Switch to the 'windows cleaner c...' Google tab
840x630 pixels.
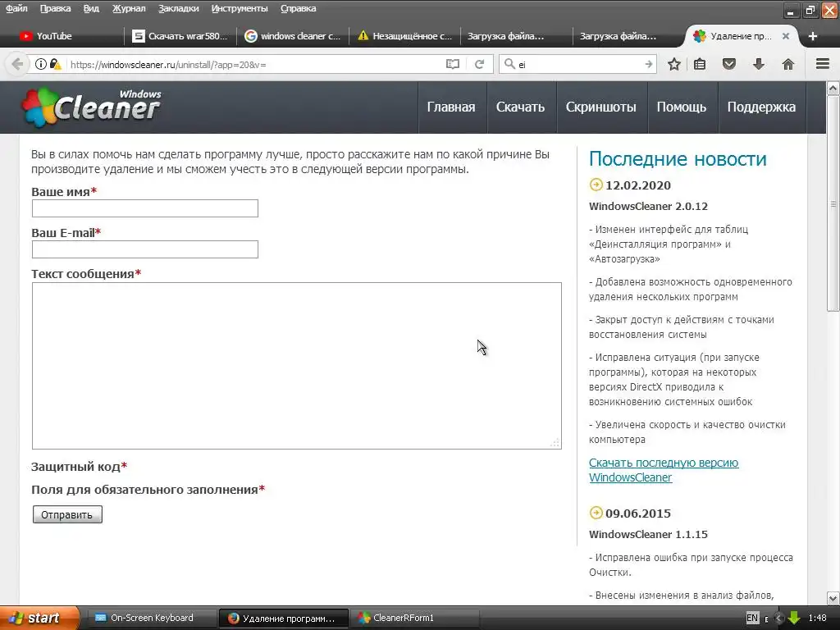[x=293, y=36]
